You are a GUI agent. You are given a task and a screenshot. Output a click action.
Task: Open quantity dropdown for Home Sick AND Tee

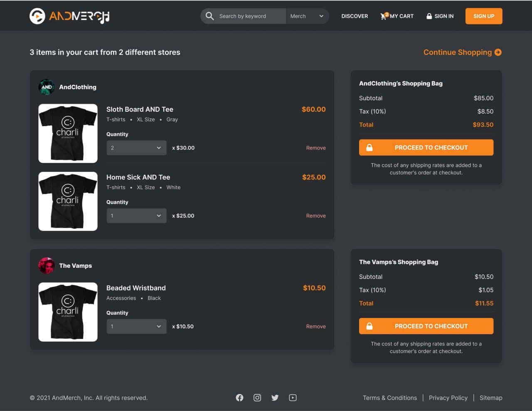point(137,216)
